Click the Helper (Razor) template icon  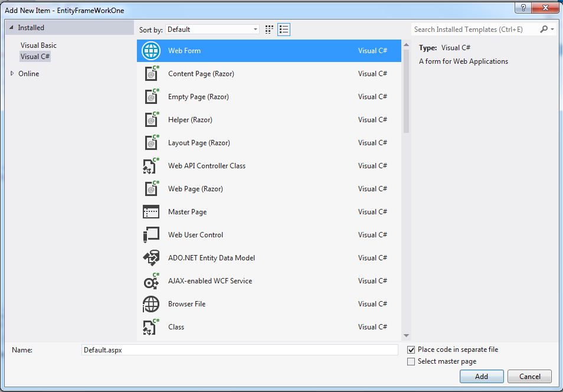pyautogui.click(x=151, y=120)
